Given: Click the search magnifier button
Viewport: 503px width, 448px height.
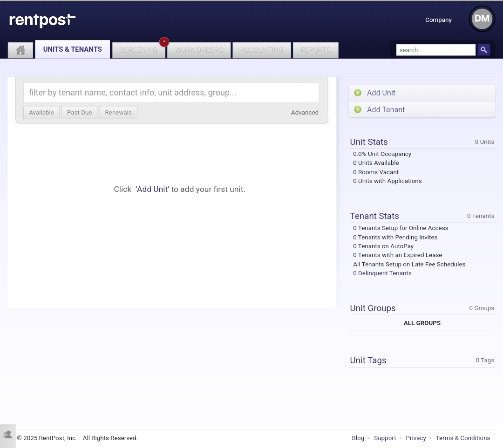Looking at the screenshot, I should click(484, 50).
